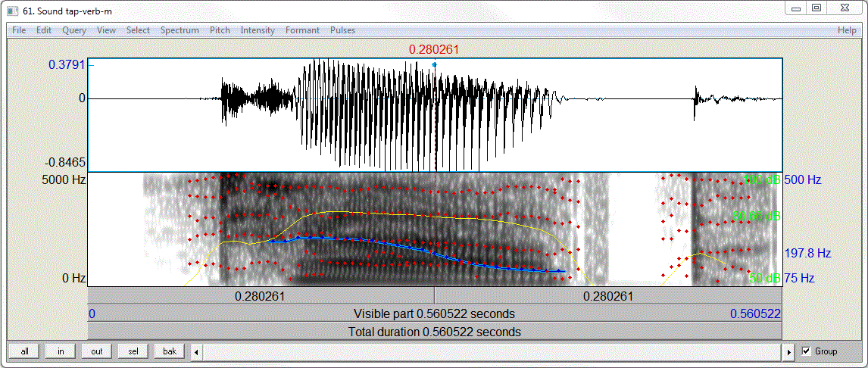The image size is (868, 368).
Task: Play the right 0.280261 segment bar
Action: pos(608,296)
